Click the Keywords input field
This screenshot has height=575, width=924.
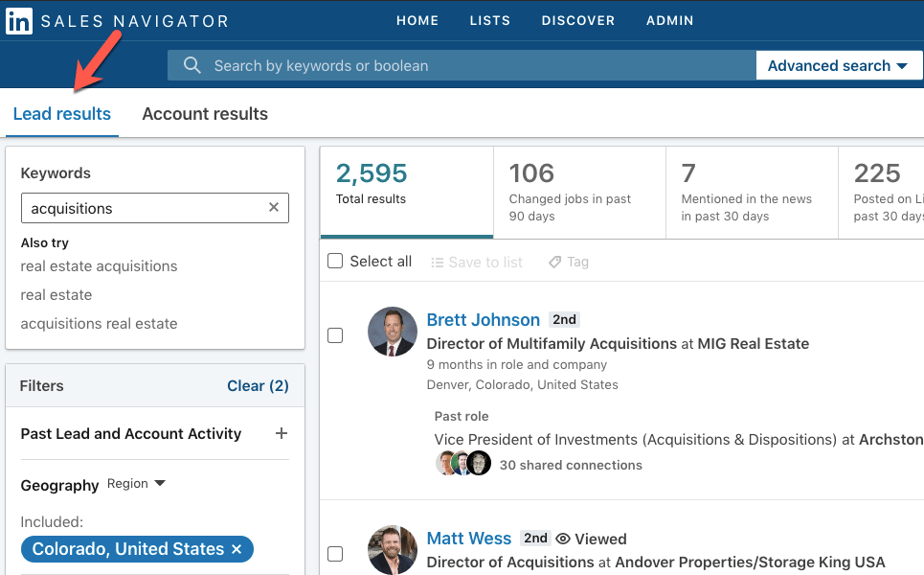click(155, 208)
